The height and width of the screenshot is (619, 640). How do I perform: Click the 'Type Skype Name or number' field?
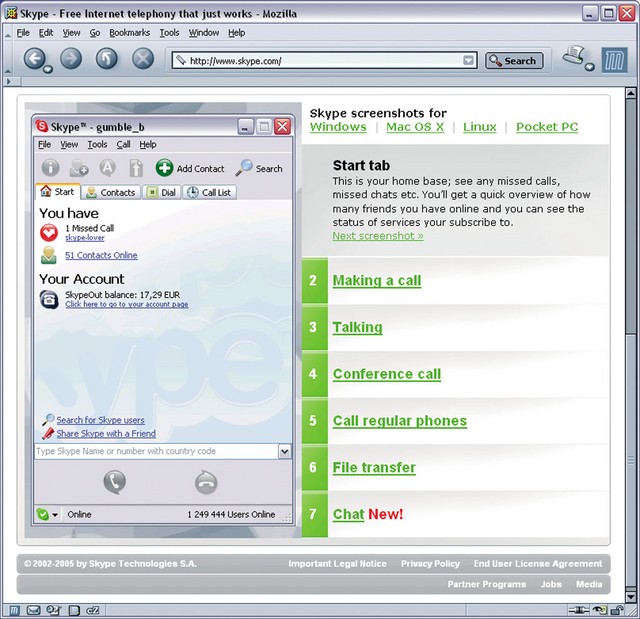[156, 451]
